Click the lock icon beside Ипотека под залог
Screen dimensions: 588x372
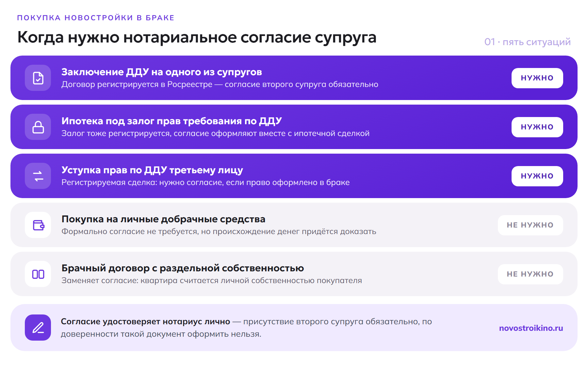[x=38, y=127]
